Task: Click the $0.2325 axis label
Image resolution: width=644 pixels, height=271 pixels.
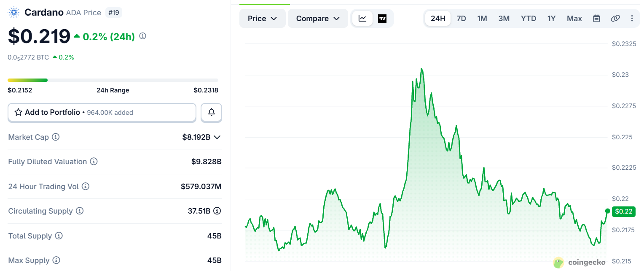Action: coord(624,44)
